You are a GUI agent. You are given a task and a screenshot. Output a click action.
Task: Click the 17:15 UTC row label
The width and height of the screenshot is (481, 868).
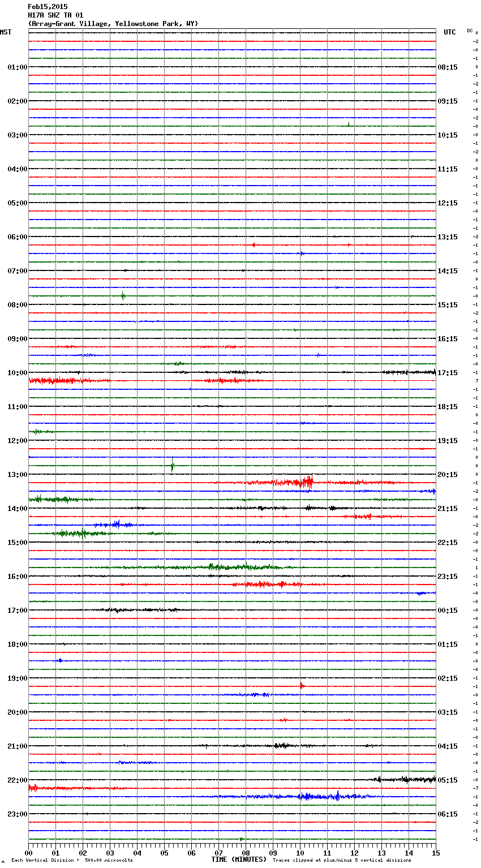[448, 373]
